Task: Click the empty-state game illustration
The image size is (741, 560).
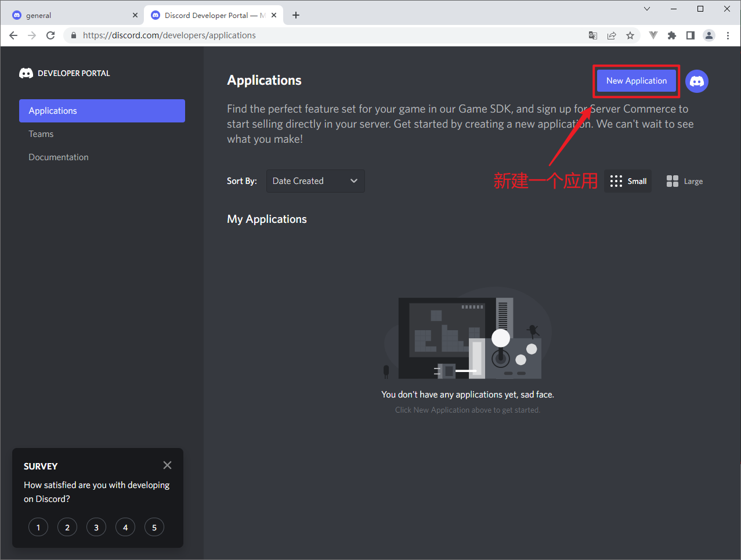Action: coord(468,333)
